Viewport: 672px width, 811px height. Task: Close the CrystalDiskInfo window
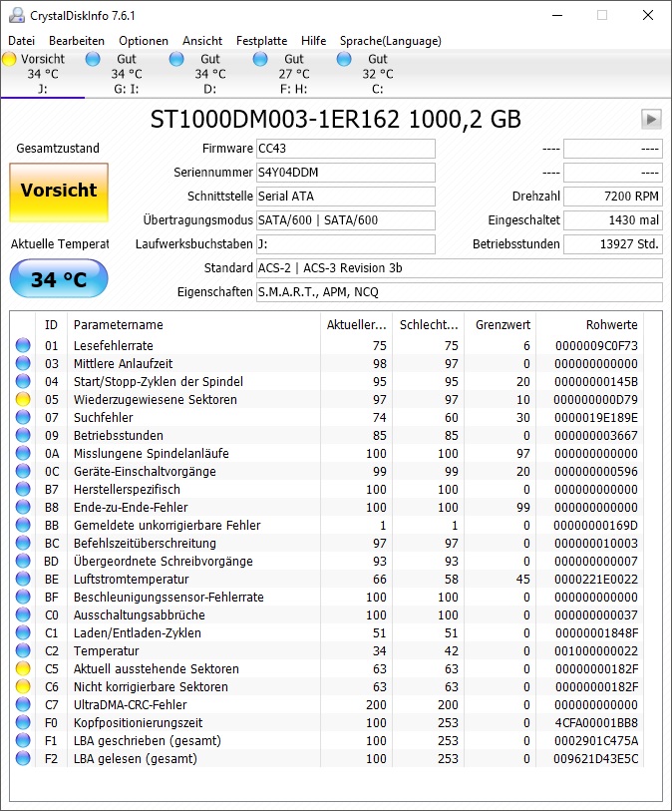648,15
